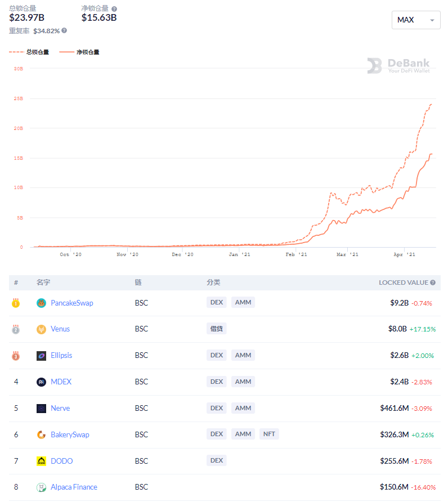
Task: Toggle the dashed 总锁仓量 legend series
Action: pos(29,52)
